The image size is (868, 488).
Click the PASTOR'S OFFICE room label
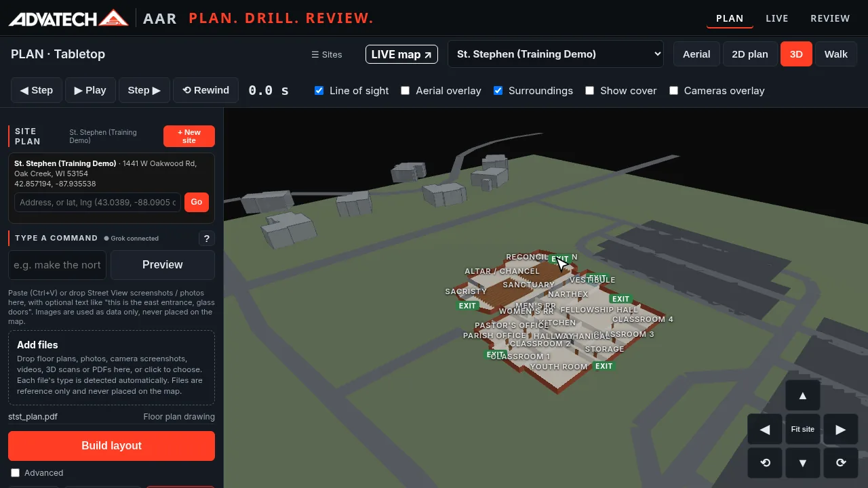pos(511,325)
